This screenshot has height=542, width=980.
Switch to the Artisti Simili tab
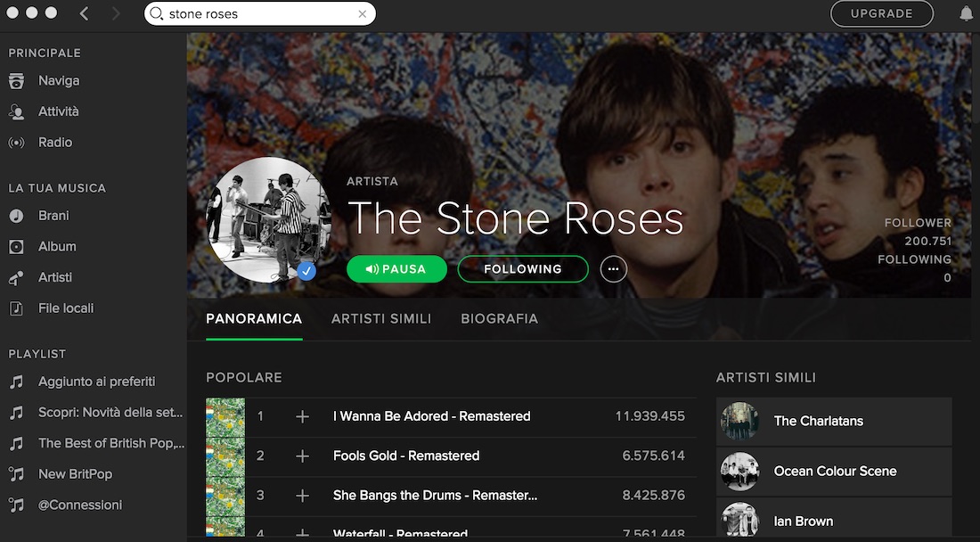click(381, 318)
